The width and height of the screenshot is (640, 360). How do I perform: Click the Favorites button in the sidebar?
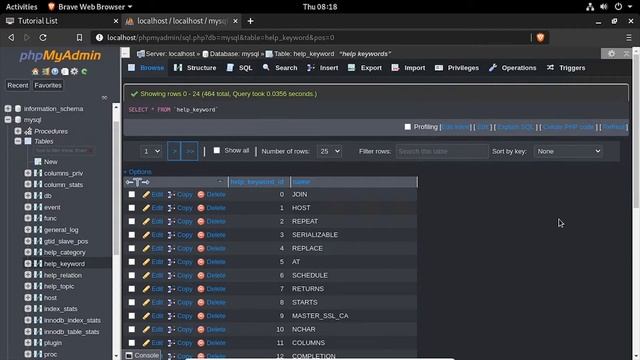(x=48, y=85)
